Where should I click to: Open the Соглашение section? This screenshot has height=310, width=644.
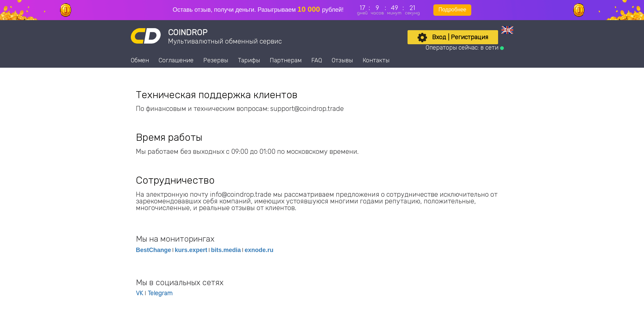[176, 60]
